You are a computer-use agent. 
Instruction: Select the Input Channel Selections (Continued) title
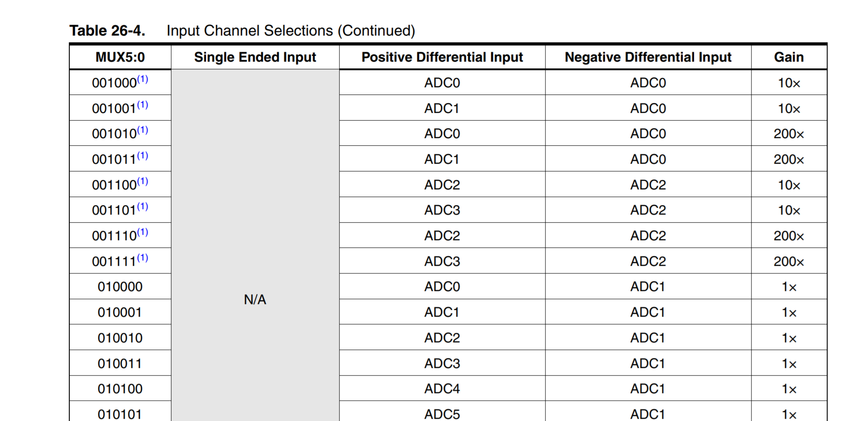pyautogui.click(x=291, y=31)
